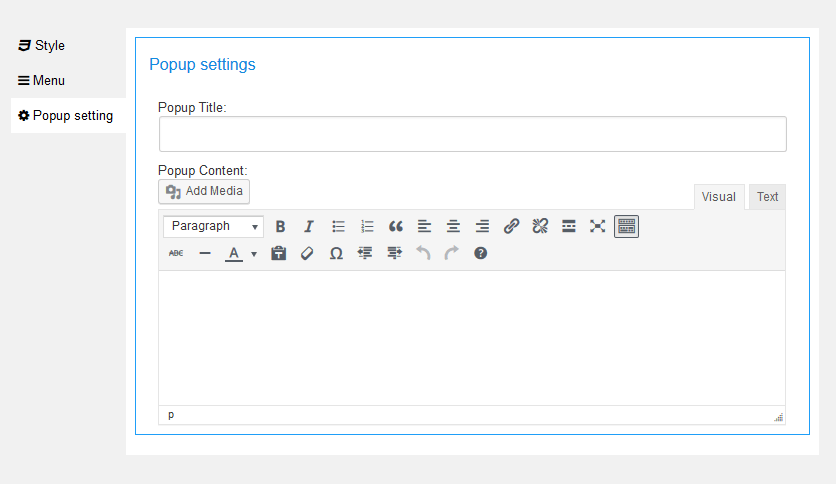Switch to the Visual editor tab

pos(719,197)
